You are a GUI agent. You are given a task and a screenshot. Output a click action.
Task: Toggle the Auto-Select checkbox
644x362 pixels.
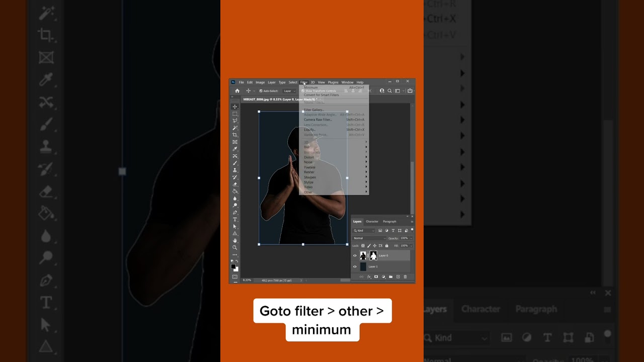[261, 91]
